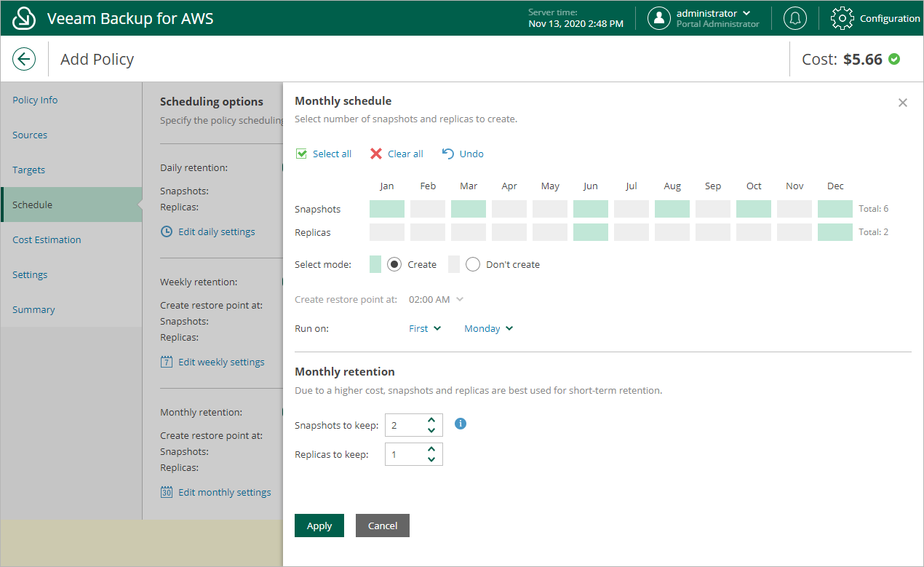Click the calendar icon for monthly settings
The image size is (924, 567).
pyautogui.click(x=167, y=492)
